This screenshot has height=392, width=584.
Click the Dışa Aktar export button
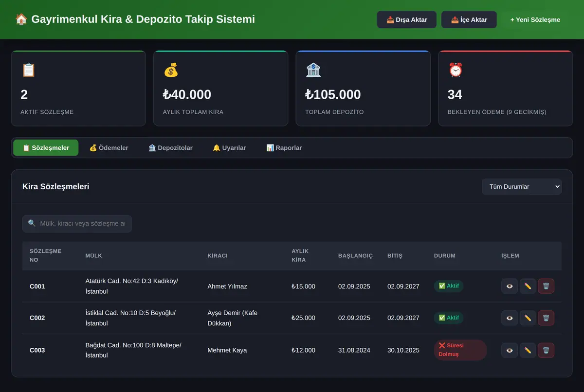[406, 20]
